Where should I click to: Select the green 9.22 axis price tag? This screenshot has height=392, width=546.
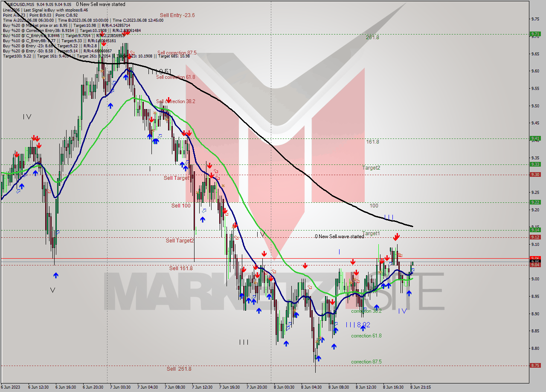pyautogui.click(x=535, y=202)
